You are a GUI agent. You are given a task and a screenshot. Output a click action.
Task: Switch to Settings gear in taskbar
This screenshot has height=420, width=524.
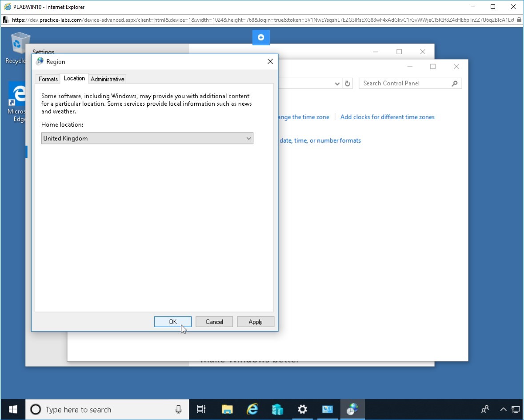[302, 409]
